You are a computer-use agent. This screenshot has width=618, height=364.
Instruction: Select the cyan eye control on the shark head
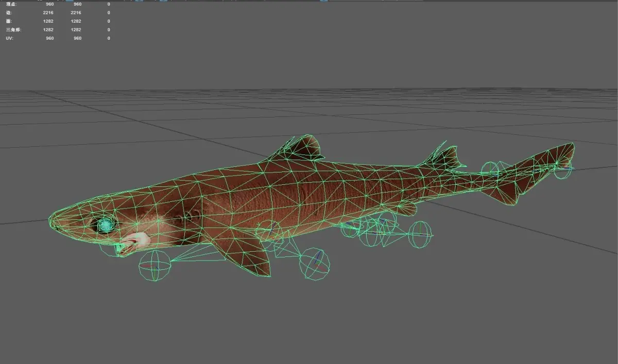106,225
